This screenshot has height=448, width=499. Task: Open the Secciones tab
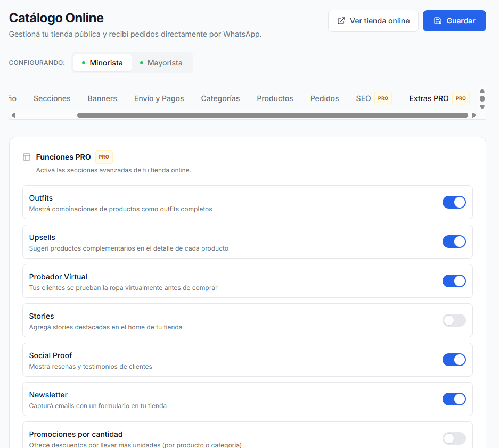coord(52,98)
